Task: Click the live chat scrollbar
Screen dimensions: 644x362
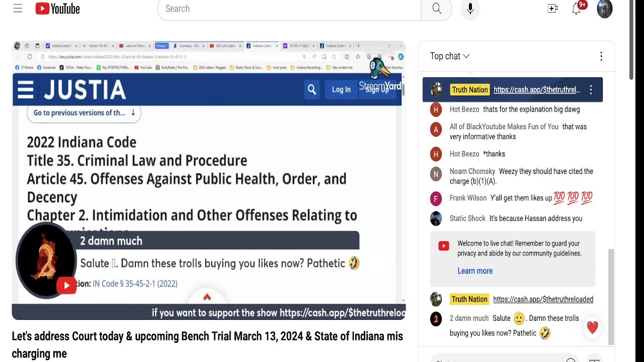Action: [x=611, y=297]
